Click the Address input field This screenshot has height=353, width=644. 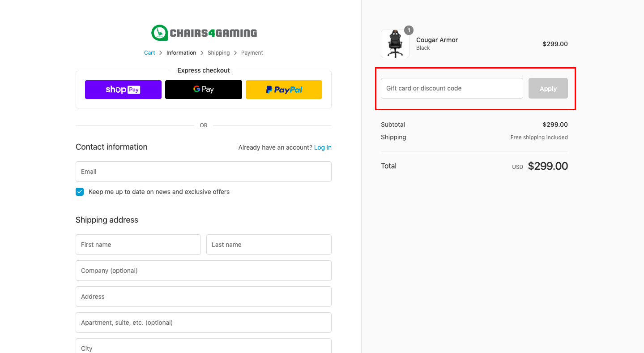(x=204, y=297)
